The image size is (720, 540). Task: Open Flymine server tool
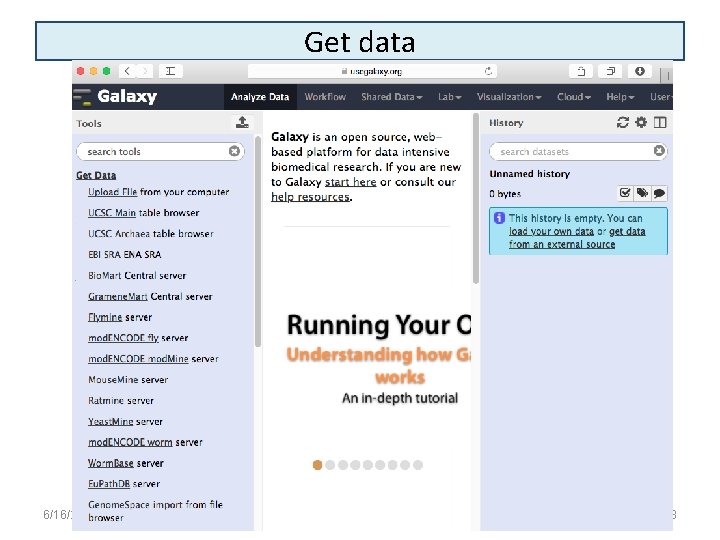click(x=120, y=317)
